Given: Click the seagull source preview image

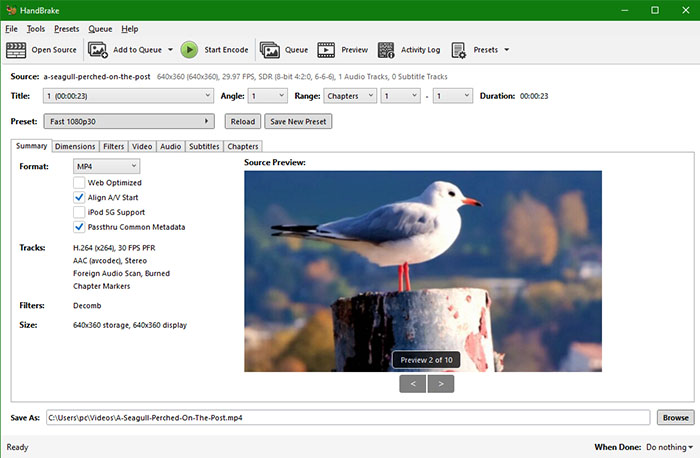Looking at the screenshot, I should click(423, 271).
